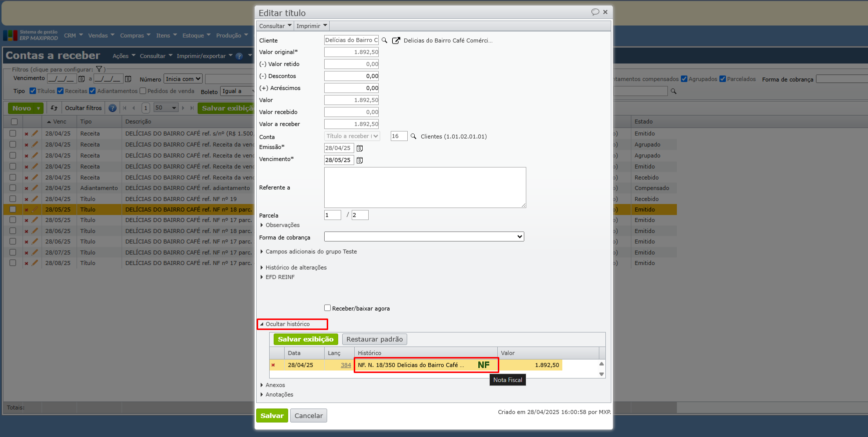The image size is (868, 437).
Task: Open the Ações menu in Contas a receber
Action: tap(124, 56)
